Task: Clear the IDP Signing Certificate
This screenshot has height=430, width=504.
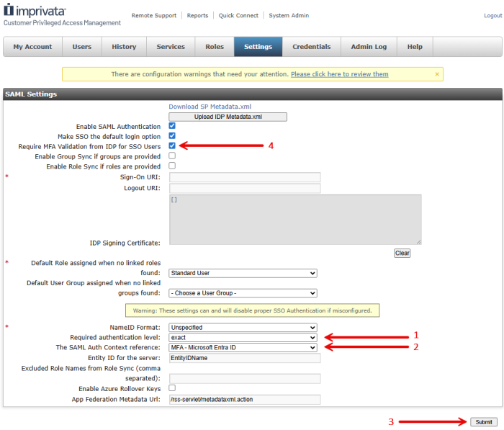Action: coord(402,253)
